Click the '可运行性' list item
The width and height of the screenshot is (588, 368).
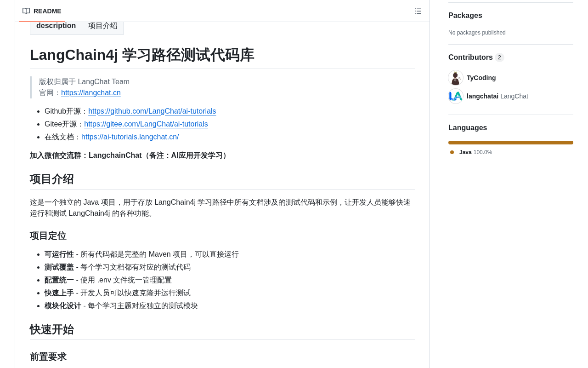(141, 254)
